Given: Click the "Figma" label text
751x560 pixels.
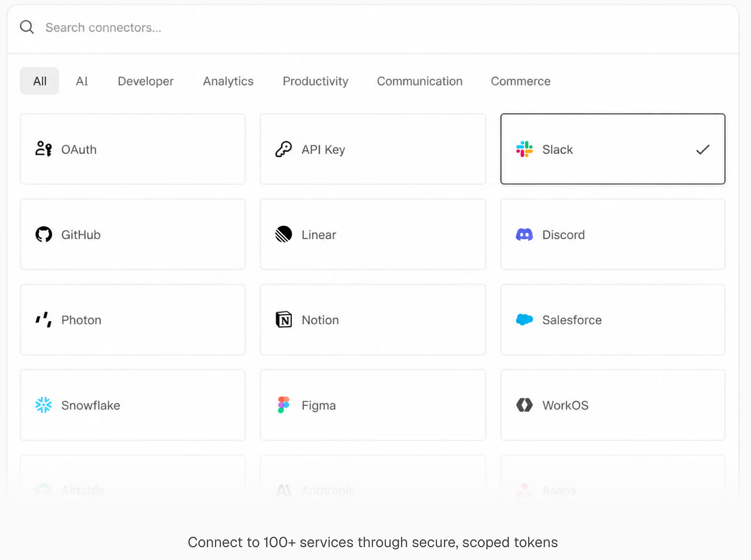Looking at the screenshot, I should click(x=319, y=405).
